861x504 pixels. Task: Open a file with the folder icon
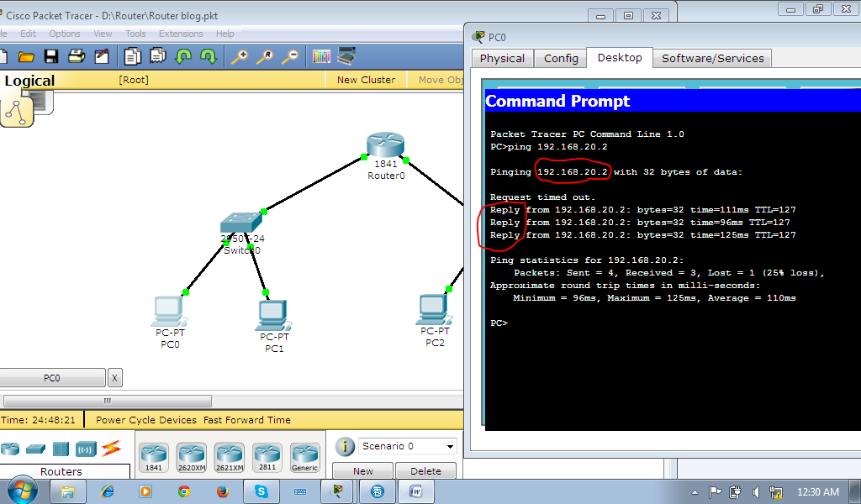[x=26, y=56]
